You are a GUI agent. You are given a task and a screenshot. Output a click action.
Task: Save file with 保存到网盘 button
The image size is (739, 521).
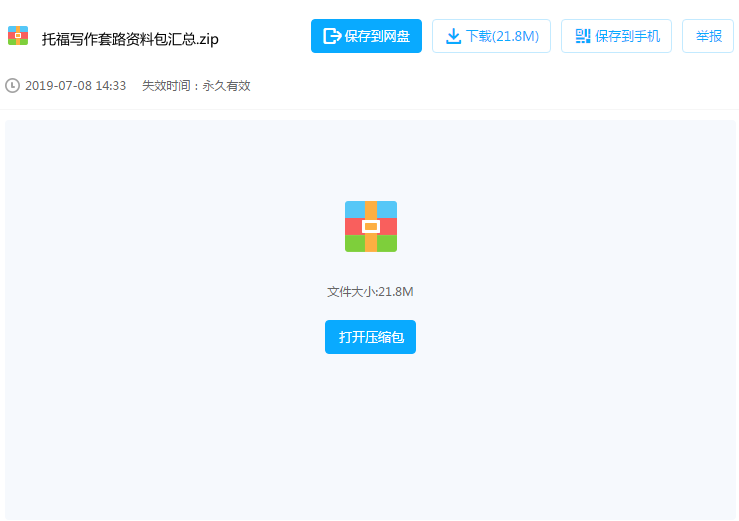coord(366,36)
